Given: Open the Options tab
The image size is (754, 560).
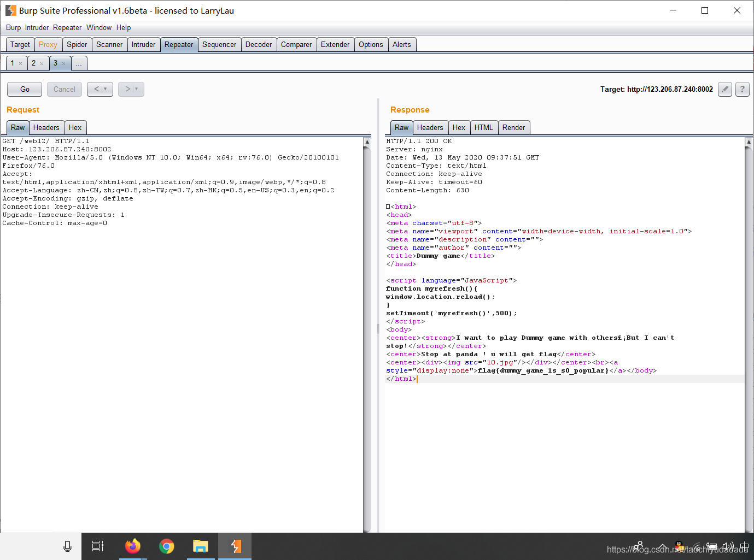Looking at the screenshot, I should coord(371,45).
